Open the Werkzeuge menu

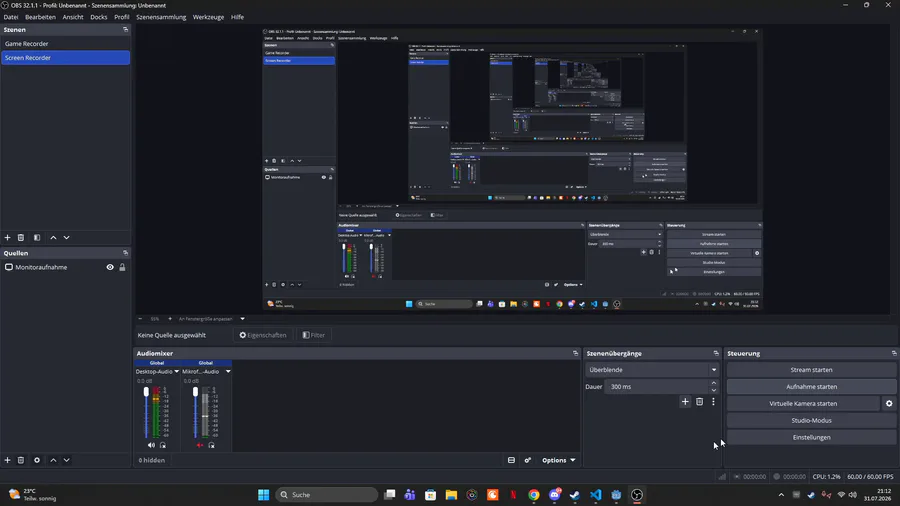click(208, 17)
